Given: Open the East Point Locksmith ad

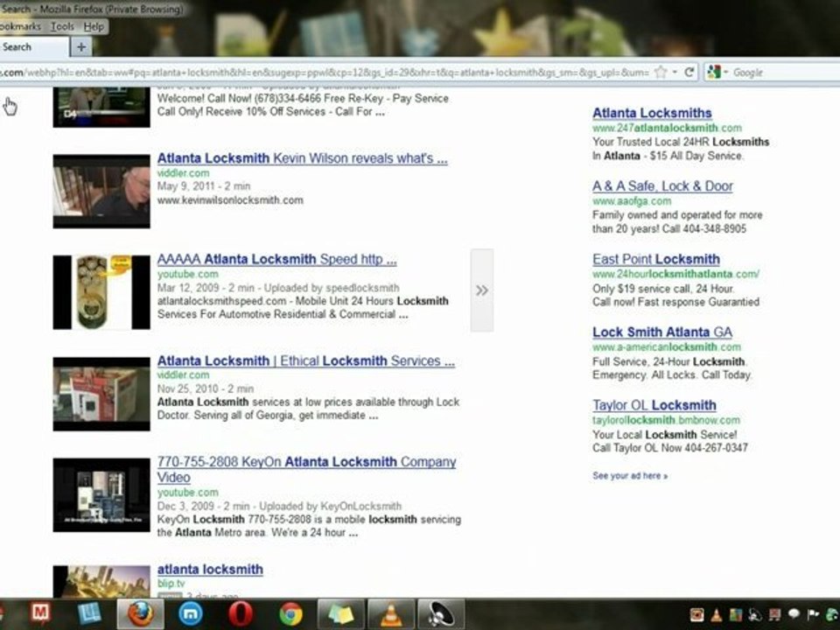Looking at the screenshot, I should (x=656, y=259).
